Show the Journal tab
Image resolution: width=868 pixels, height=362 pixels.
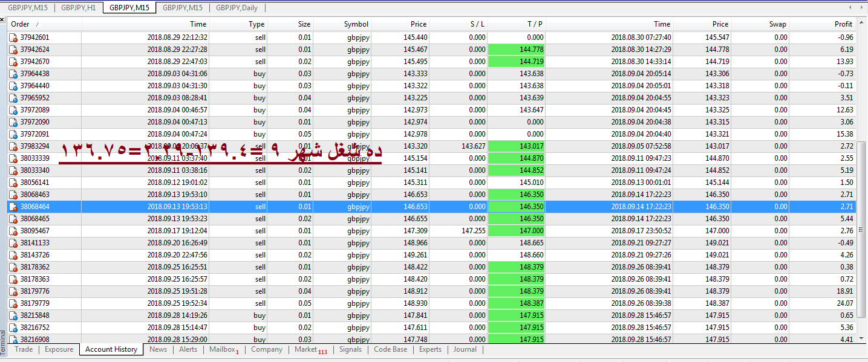click(465, 349)
